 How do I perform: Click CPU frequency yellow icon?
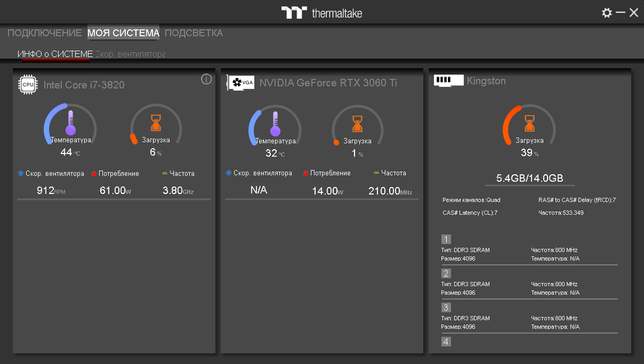164,173
